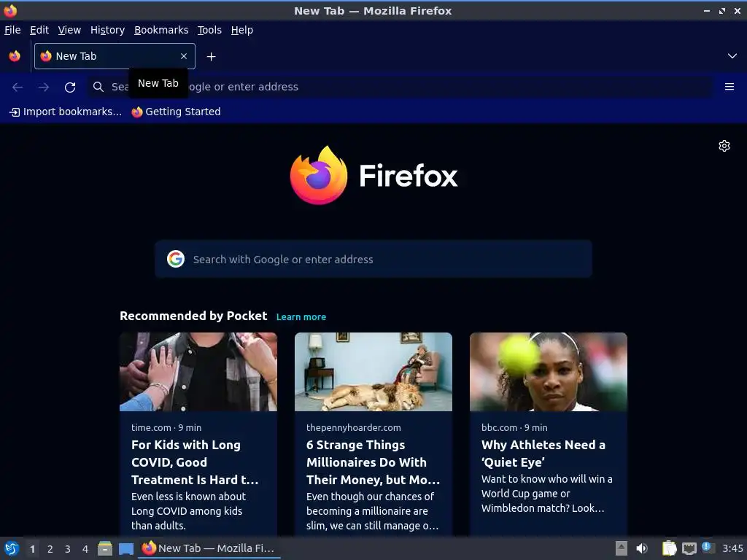Viewport: 747px width, 560px height.
Task: Open the Edit menu
Action: pyautogui.click(x=39, y=30)
